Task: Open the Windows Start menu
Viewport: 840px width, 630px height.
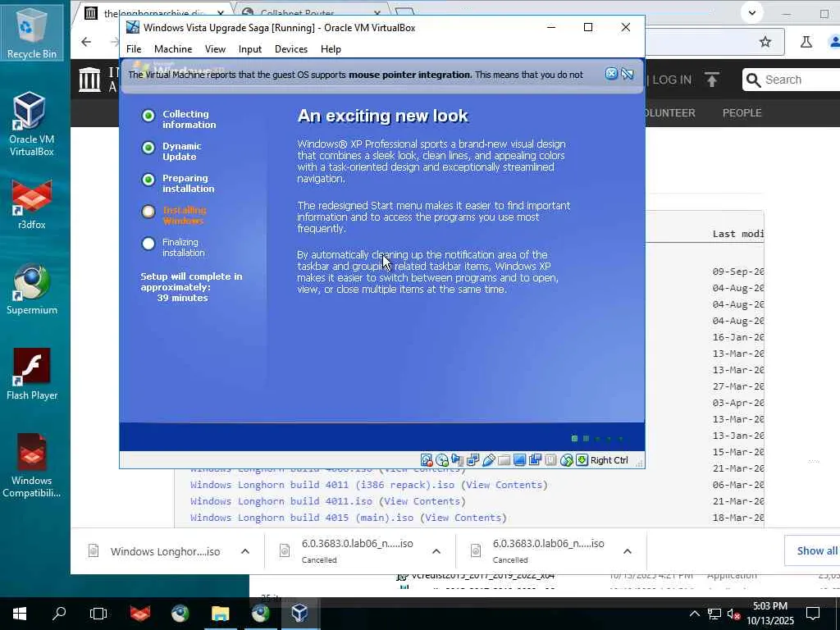Action: pos(20,614)
